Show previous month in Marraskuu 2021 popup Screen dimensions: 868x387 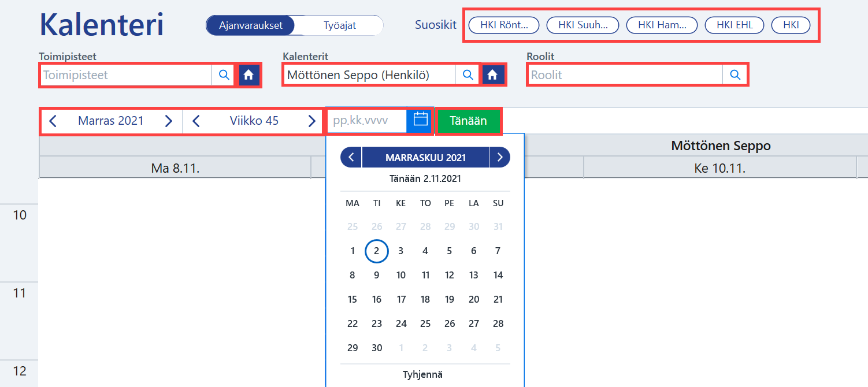tap(351, 157)
